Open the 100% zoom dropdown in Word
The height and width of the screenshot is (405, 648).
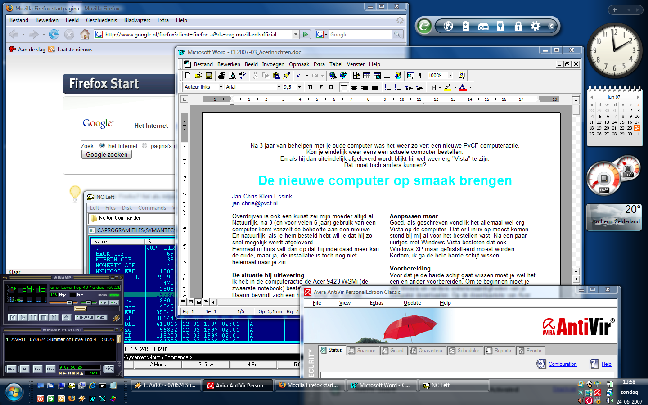450,76
